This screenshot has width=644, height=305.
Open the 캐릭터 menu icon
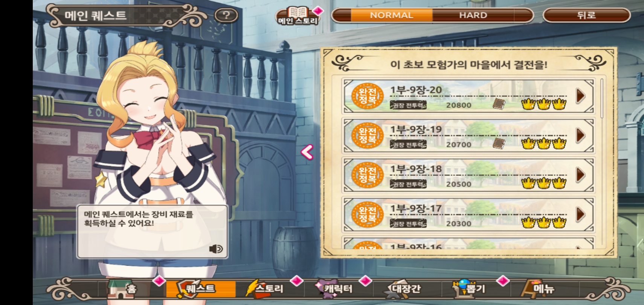(334, 289)
